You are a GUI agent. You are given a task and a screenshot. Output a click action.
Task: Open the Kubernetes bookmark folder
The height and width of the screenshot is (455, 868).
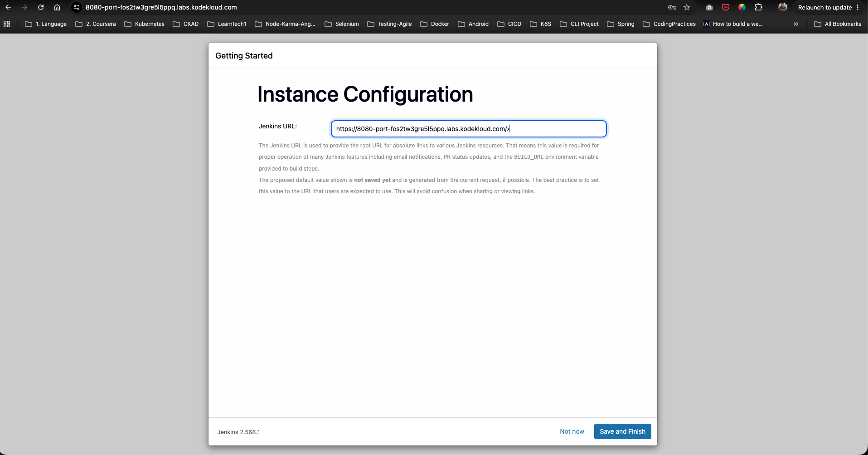click(x=144, y=24)
